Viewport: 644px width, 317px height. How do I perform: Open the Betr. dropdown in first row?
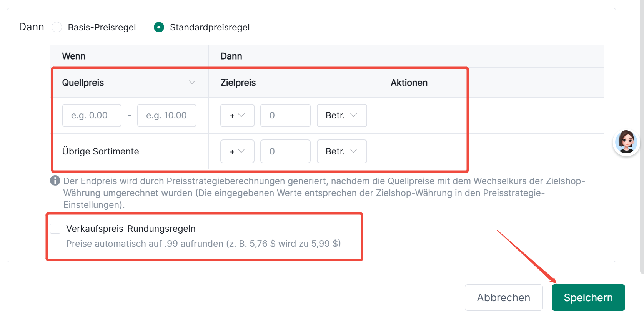[342, 115]
